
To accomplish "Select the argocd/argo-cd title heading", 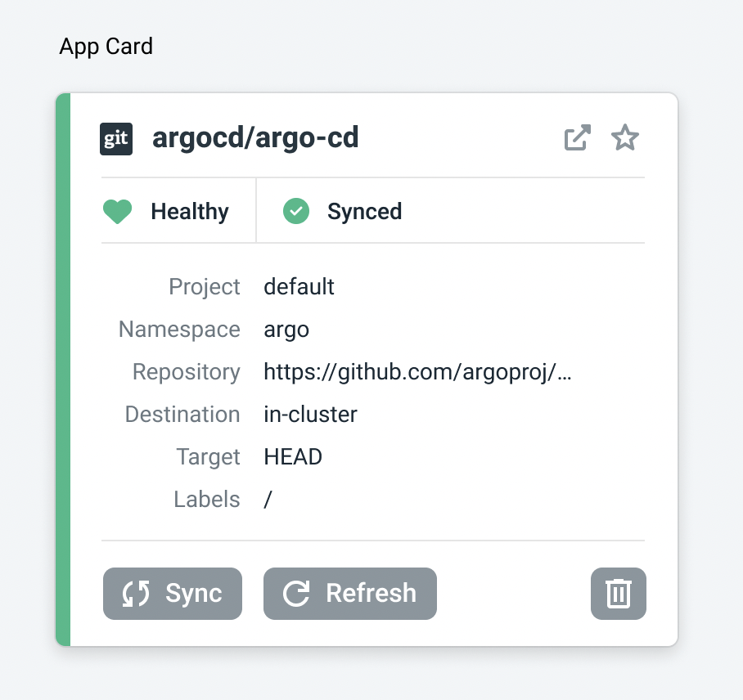I will [x=254, y=137].
